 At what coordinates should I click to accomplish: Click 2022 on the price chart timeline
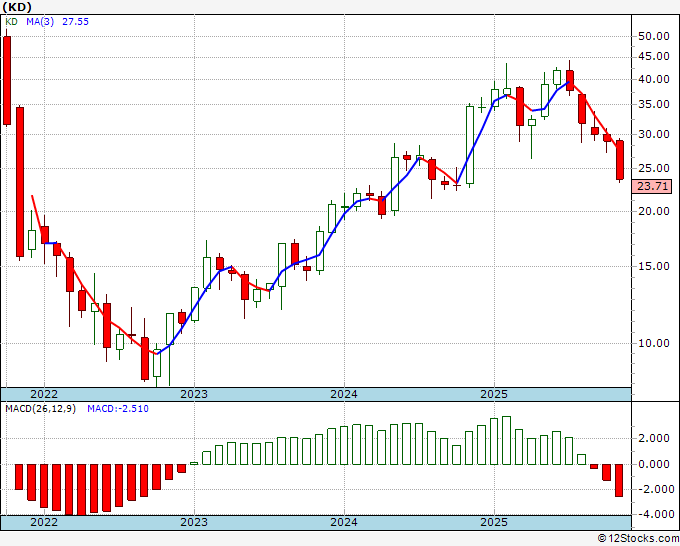tap(44, 394)
